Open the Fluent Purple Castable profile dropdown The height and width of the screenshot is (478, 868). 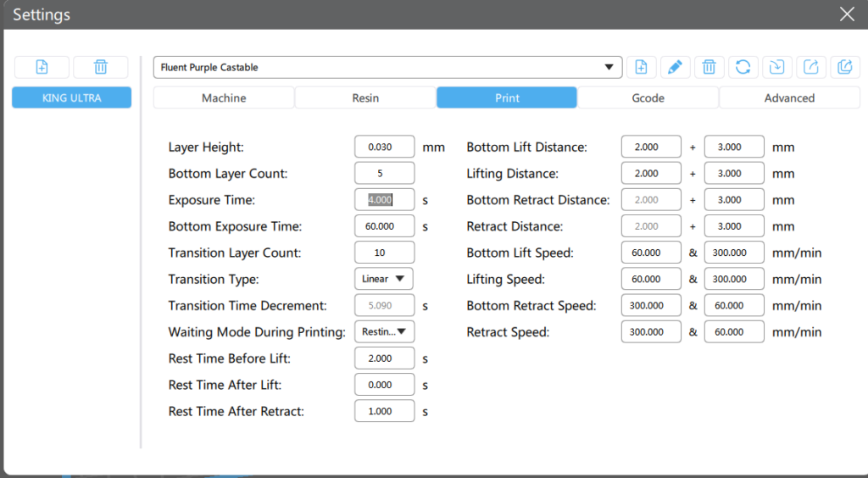[387, 67]
